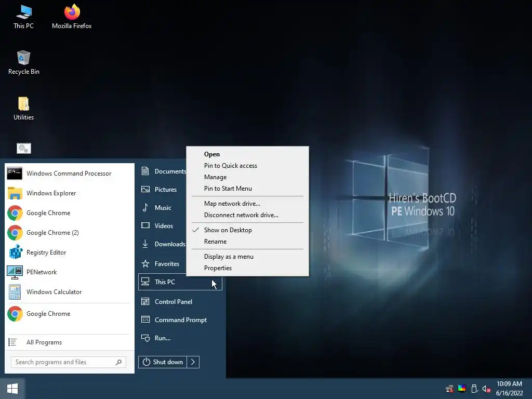Choose Map network drive...
Viewport: 532px width, 399px height.
247,204
